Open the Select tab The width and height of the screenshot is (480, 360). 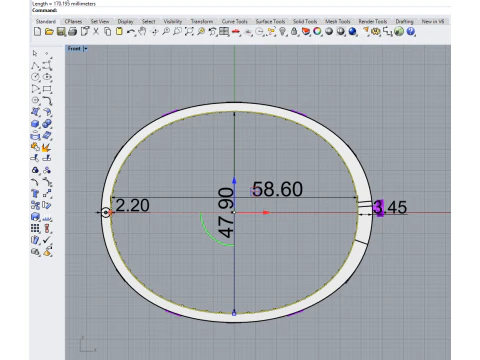(149, 21)
